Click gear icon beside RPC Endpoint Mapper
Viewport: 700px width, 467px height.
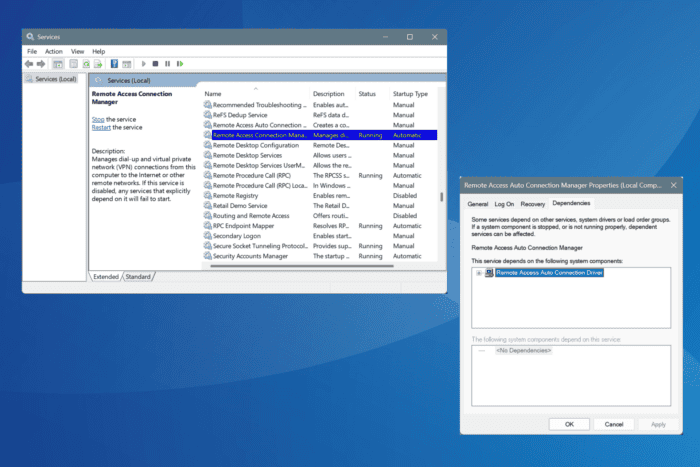(x=208, y=225)
